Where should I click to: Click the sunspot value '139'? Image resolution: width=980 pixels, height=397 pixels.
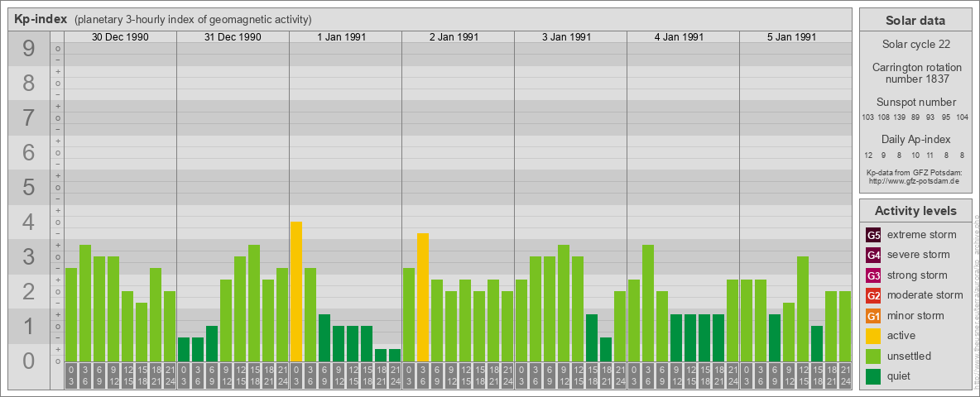[x=899, y=117]
